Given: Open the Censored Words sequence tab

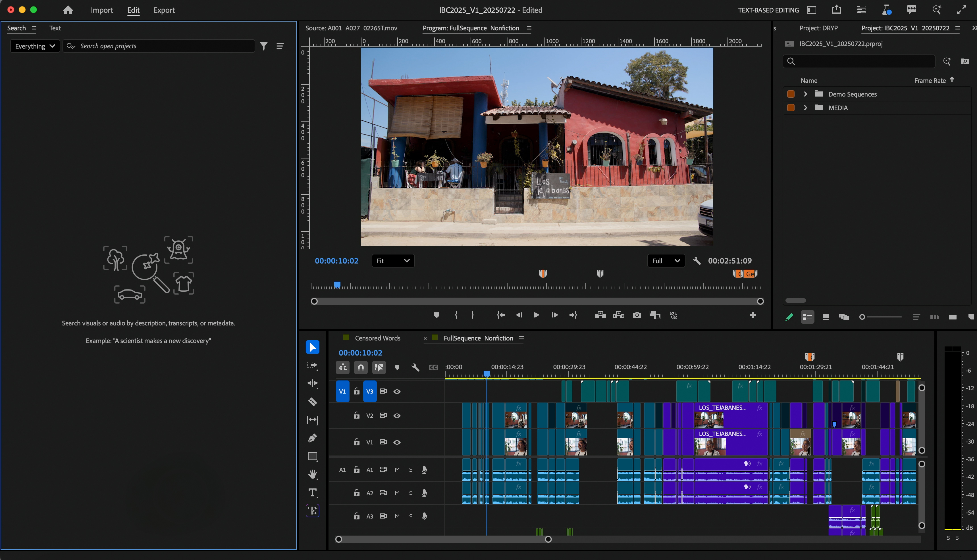Looking at the screenshot, I should click(377, 338).
